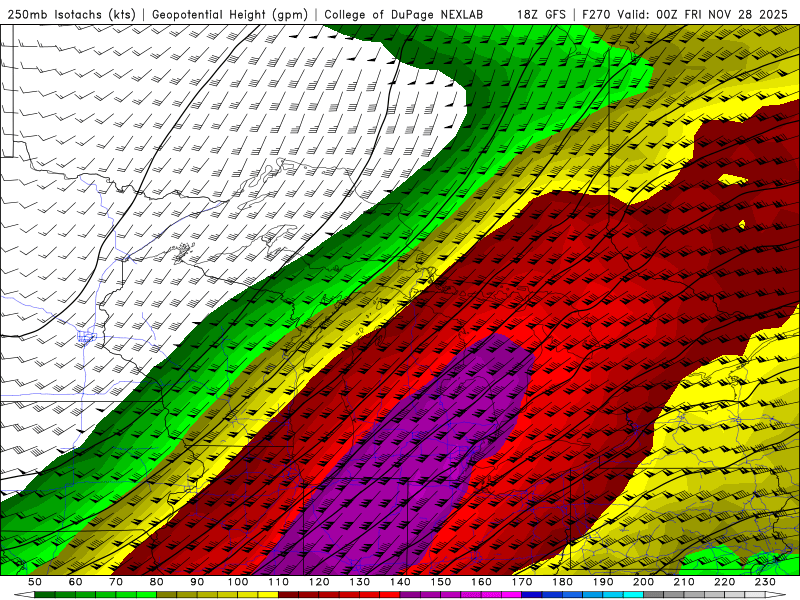Pick the purple legend swatch under 140

tap(410, 595)
